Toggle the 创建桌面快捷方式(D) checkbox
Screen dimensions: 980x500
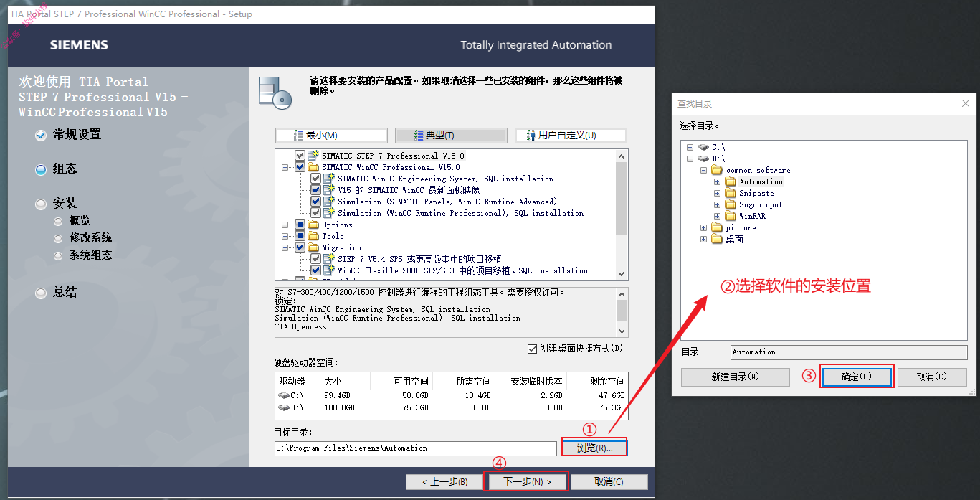(532, 349)
